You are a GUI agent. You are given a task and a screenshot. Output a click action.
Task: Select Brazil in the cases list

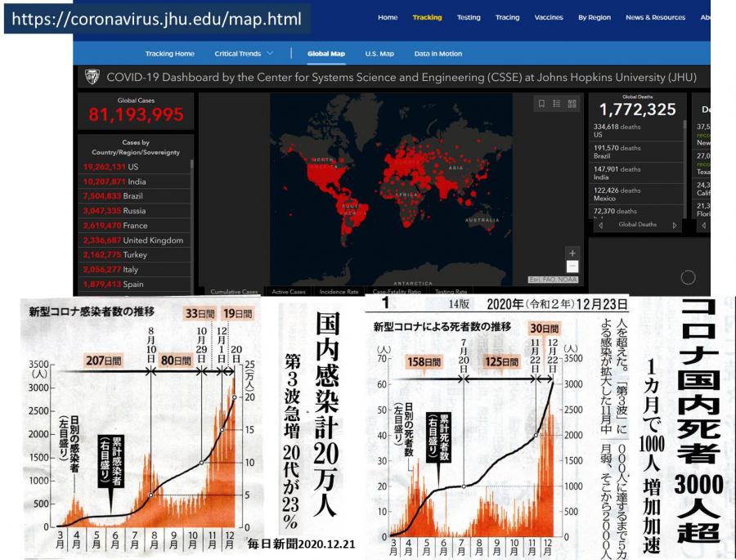(x=136, y=195)
